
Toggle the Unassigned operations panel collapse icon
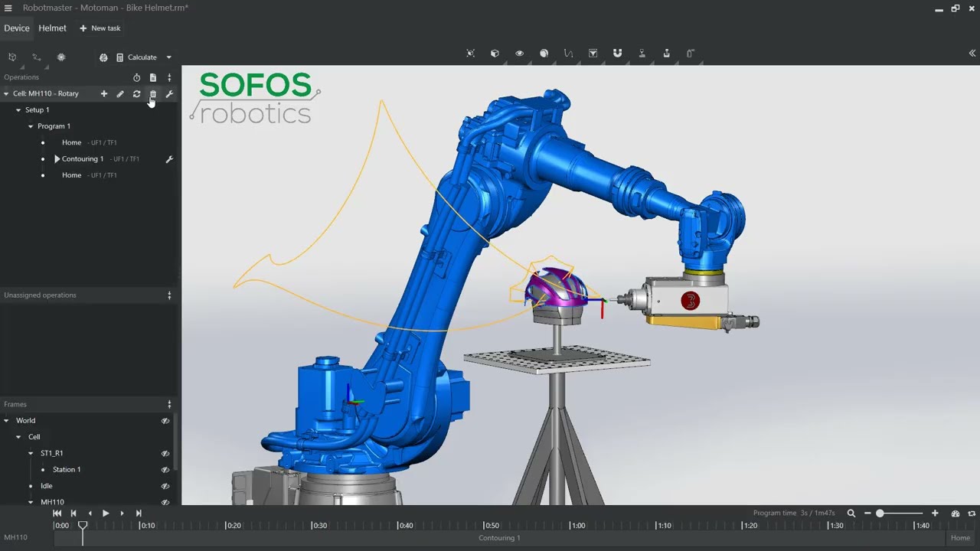point(169,295)
